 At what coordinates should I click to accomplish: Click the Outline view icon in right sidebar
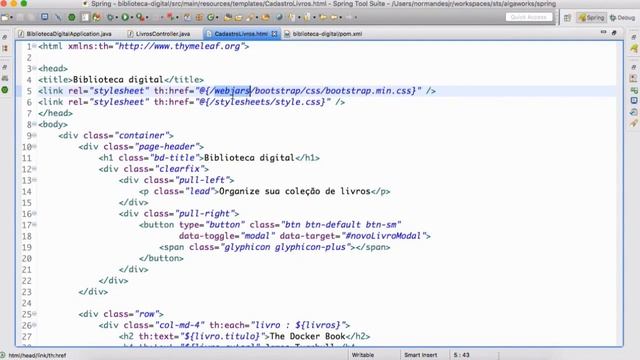click(x=633, y=78)
